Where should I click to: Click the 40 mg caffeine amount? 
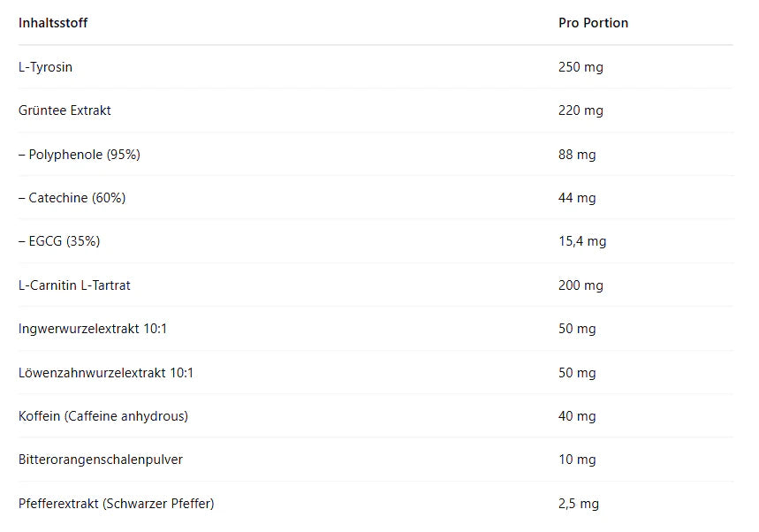577,416
